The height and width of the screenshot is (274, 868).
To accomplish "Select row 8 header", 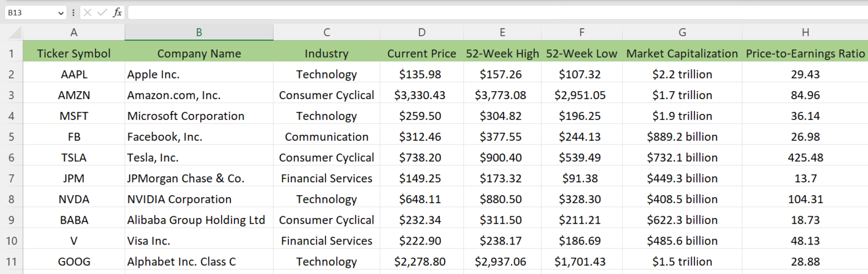I will [x=11, y=199].
